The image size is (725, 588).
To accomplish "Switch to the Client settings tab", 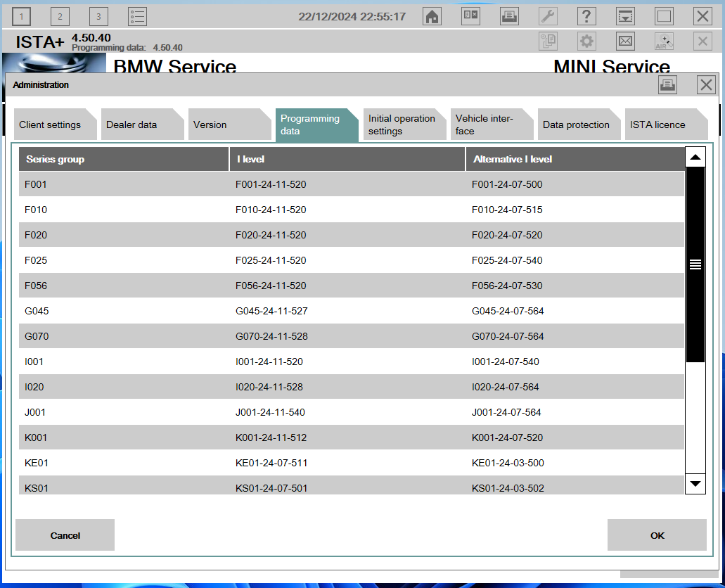I will pos(50,125).
